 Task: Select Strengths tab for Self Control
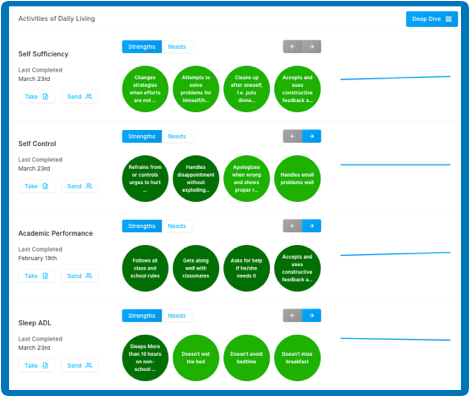142,136
